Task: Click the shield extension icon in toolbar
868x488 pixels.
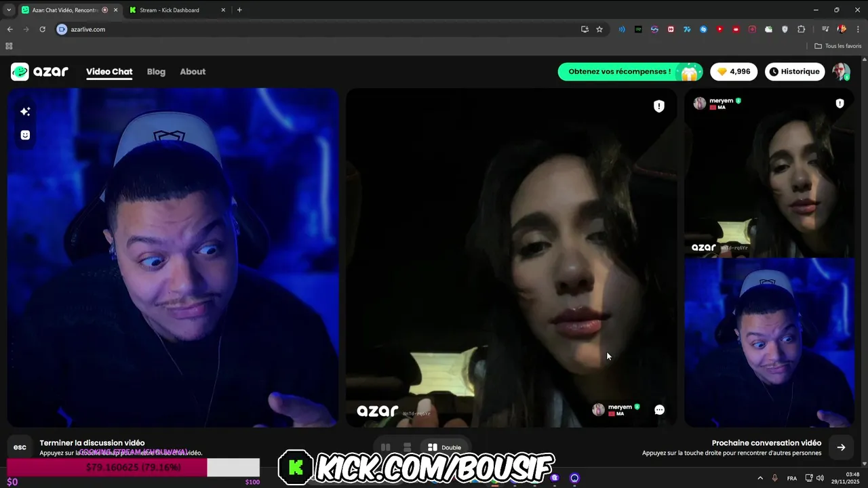Action: point(785,29)
